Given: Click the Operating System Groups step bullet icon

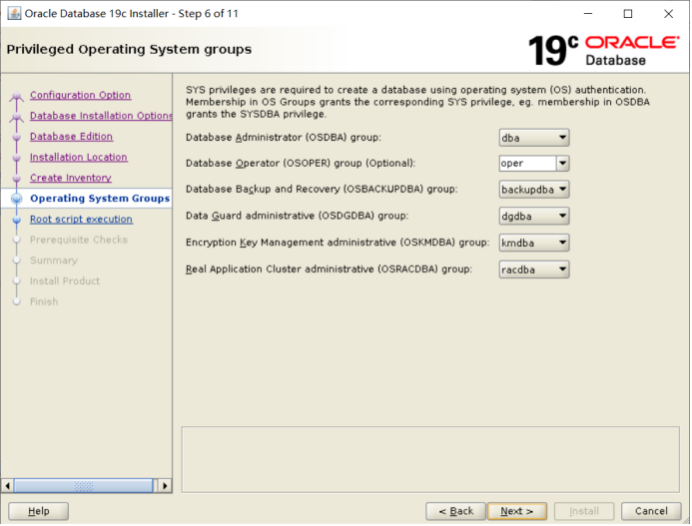Looking at the screenshot, I should (17, 199).
